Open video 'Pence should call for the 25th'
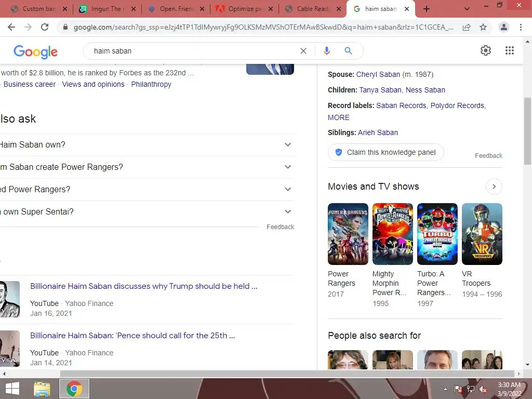 click(132, 335)
